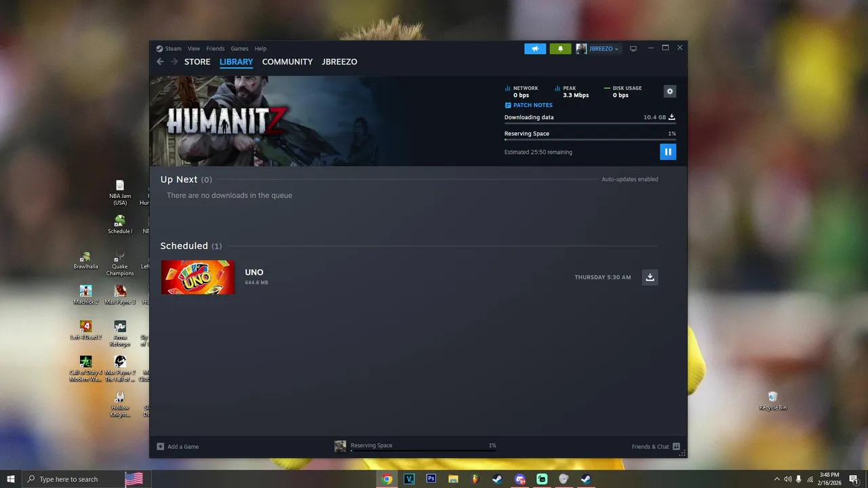Switch to the LIBRARY tab
The image size is (868, 488).
[236, 62]
